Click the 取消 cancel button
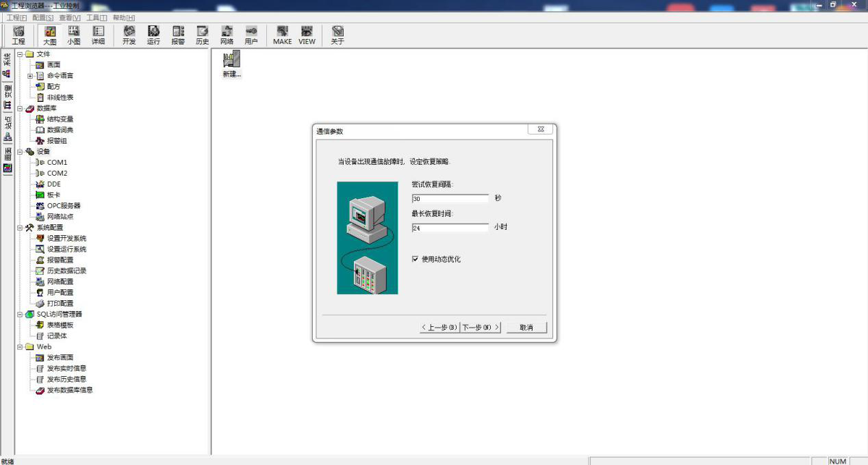 [x=526, y=328]
